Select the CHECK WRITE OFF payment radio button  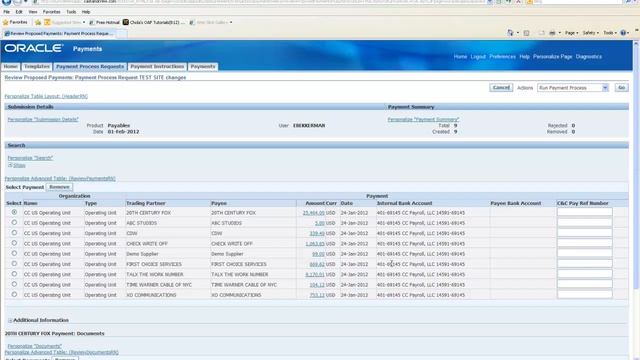point(14,243)
